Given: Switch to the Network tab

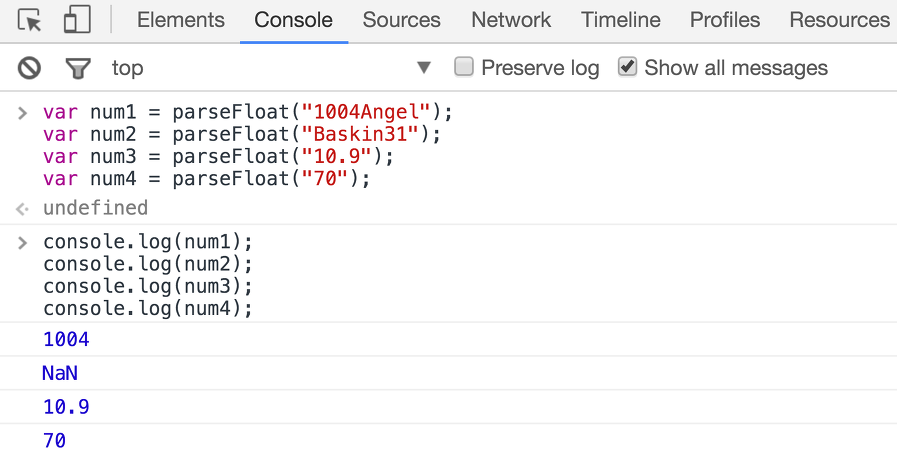Looking at the screenshot, I should click(x=511, y=20).
